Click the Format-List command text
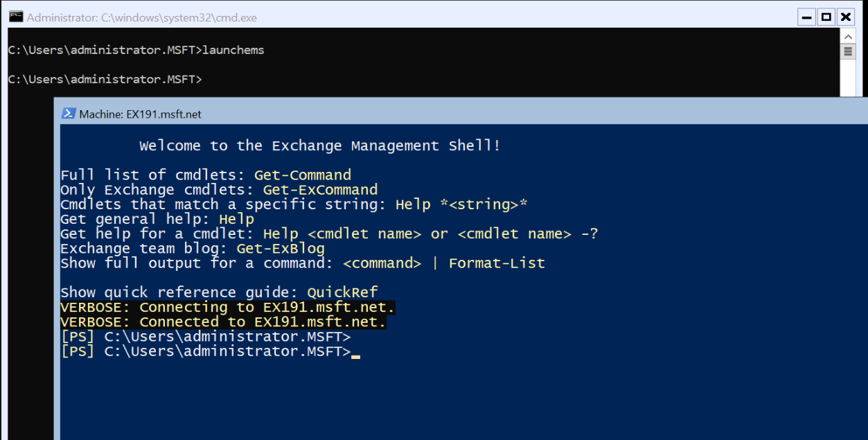Viewport: 868px width, 440px height. pos(496,263)
